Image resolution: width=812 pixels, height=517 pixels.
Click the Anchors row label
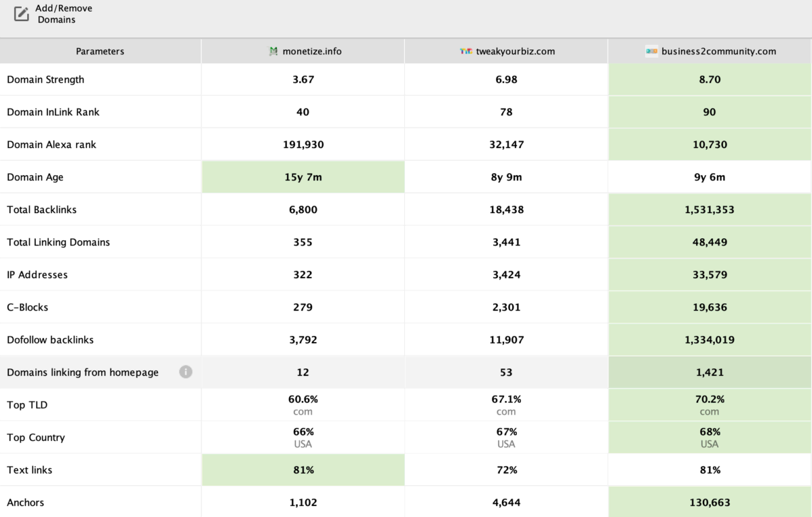click(25, 503)
